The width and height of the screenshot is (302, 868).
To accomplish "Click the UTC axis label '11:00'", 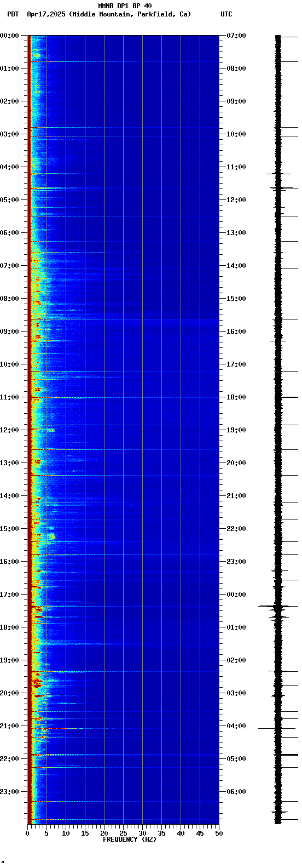I will point(236,167).
